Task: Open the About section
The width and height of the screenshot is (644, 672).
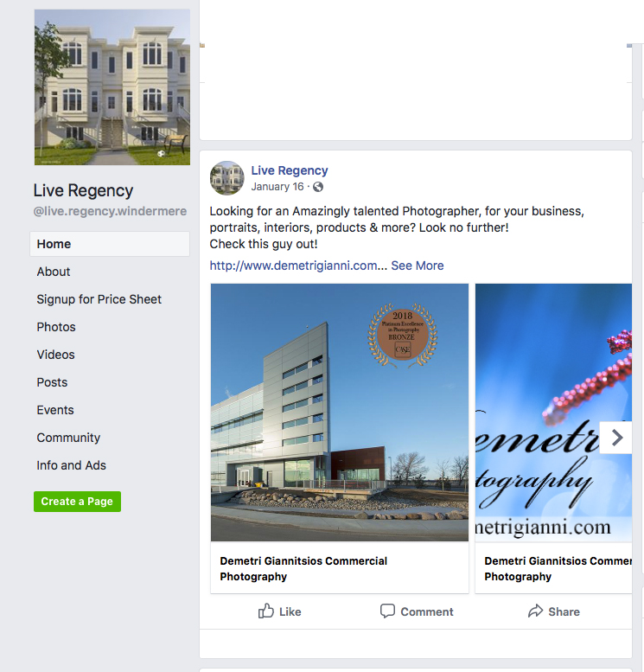Action: (53, 272)
